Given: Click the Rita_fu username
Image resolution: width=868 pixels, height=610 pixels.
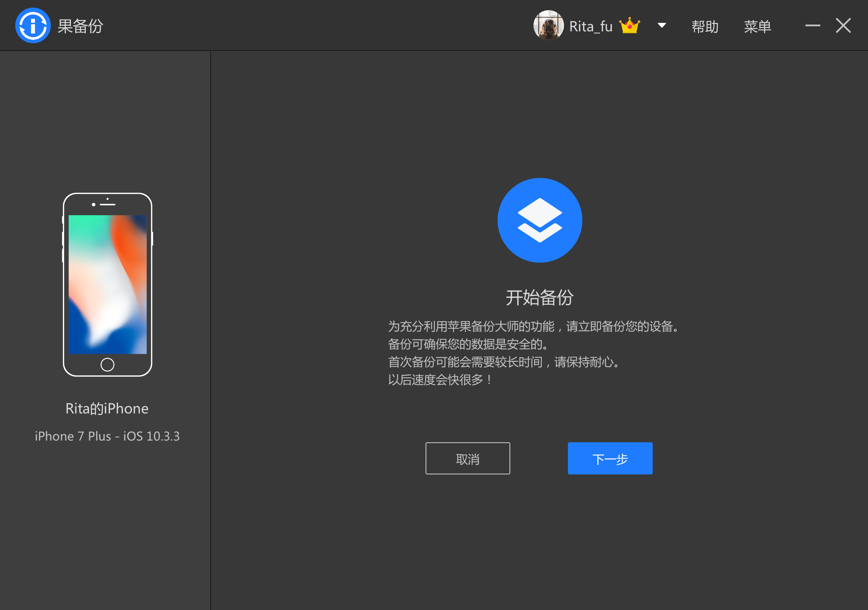Looking at the screenshot, I should (591, 27).
